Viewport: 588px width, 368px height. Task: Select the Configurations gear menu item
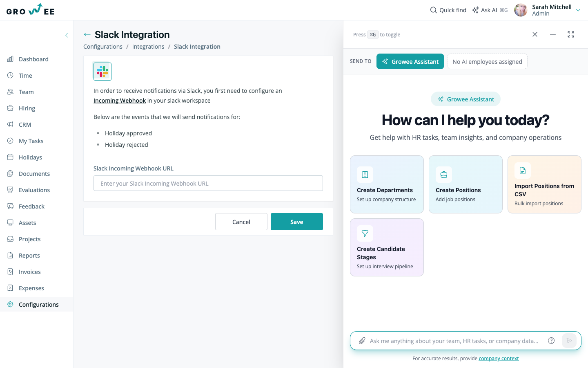37,305
